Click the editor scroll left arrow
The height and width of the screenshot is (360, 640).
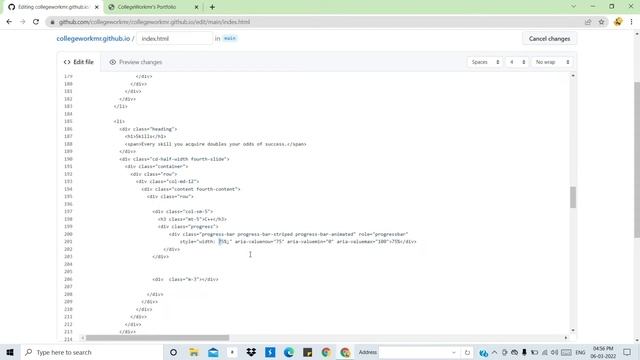[x=83, y=338]
